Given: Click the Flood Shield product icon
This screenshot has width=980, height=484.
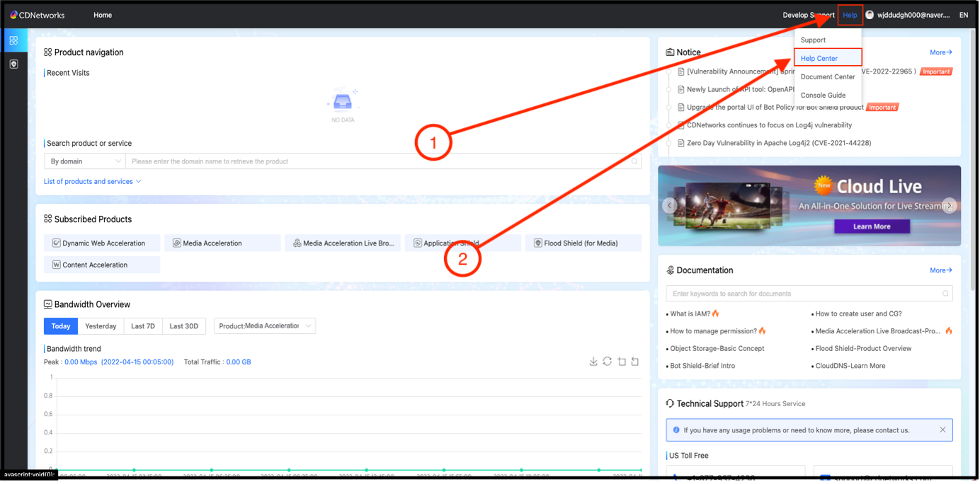Looking at the screenshot, I should pos(538,243).
